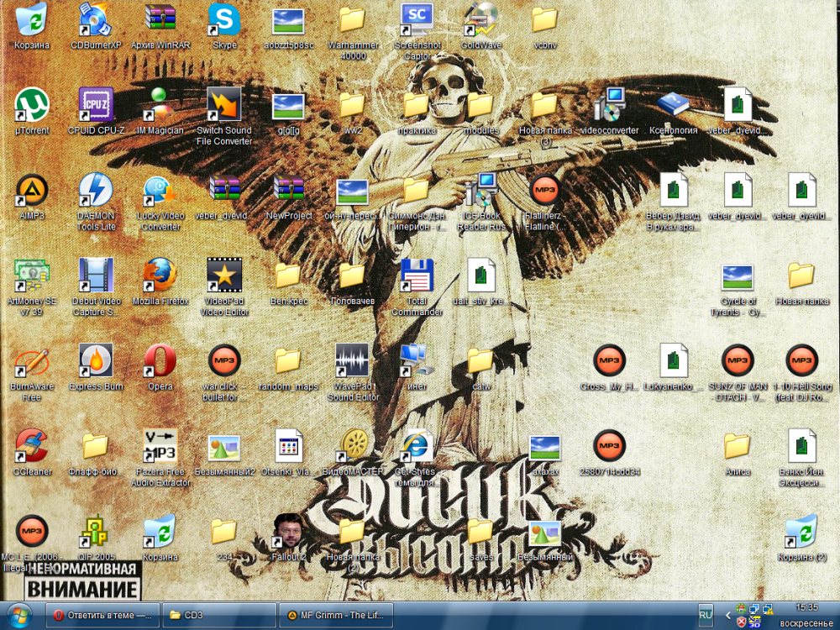
Task: Click the RU language indicator
Action: click(x=706, y=615)
